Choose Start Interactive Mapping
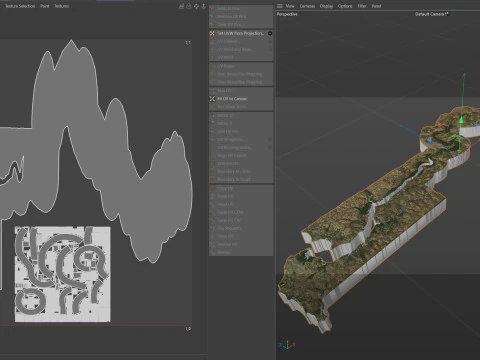Screen dimensions: 480x360 click(x=240, y=74)
